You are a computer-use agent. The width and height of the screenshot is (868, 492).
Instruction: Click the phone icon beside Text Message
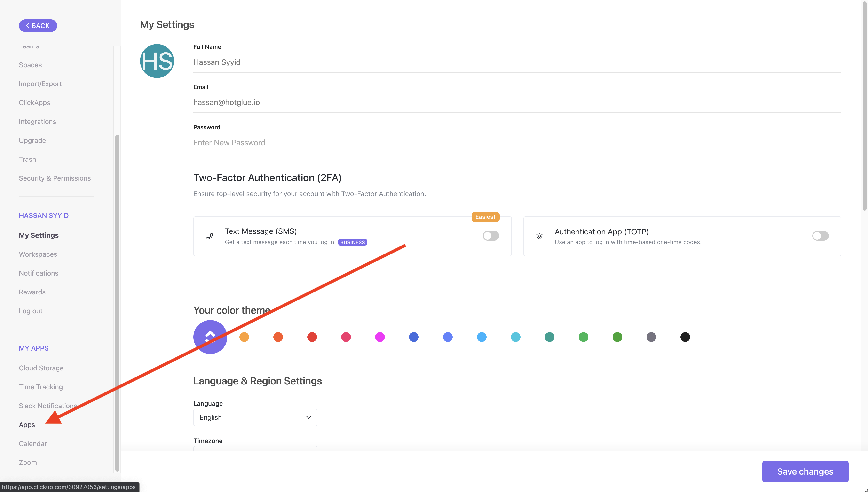pyautogui.click(x=210, y=236)
